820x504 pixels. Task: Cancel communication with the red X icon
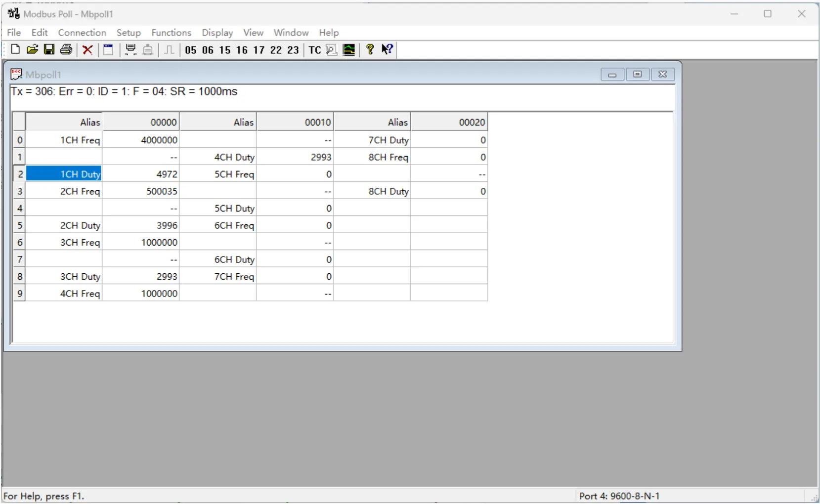pyautogui.click(x=87, y=49)
